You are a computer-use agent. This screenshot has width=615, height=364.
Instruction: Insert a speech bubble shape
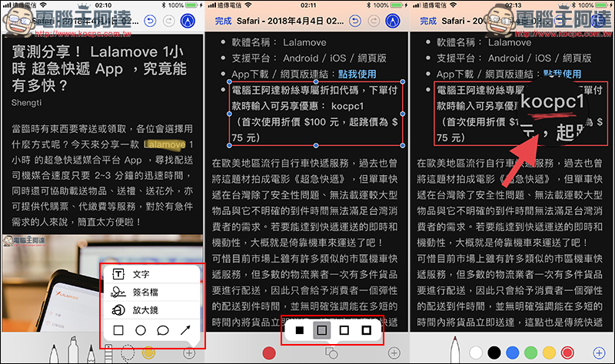[164, 331]
